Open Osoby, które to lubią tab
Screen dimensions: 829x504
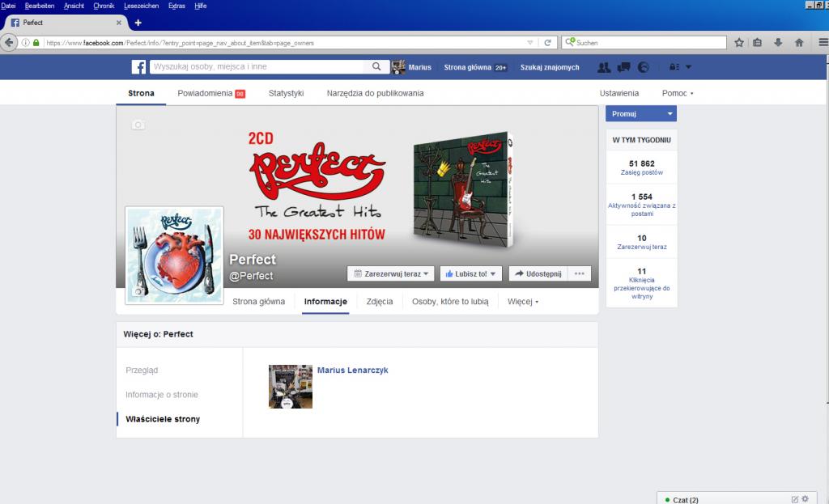tap(450, 302)
